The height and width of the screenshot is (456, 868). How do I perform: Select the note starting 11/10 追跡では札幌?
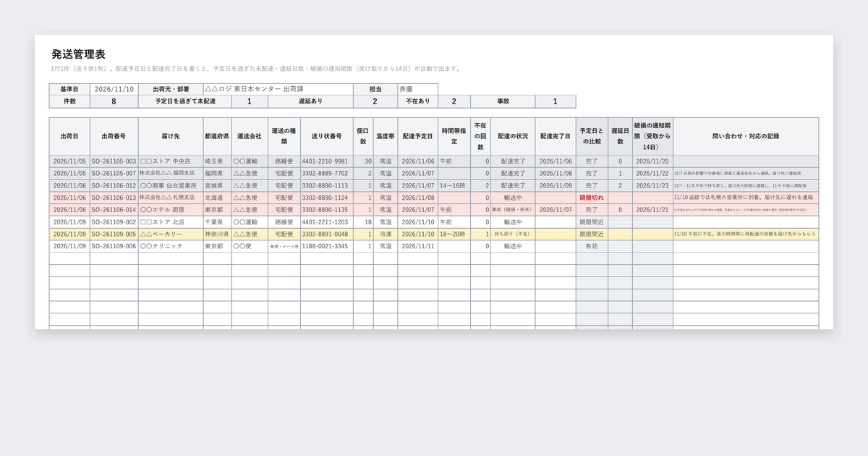coord(745,198)
